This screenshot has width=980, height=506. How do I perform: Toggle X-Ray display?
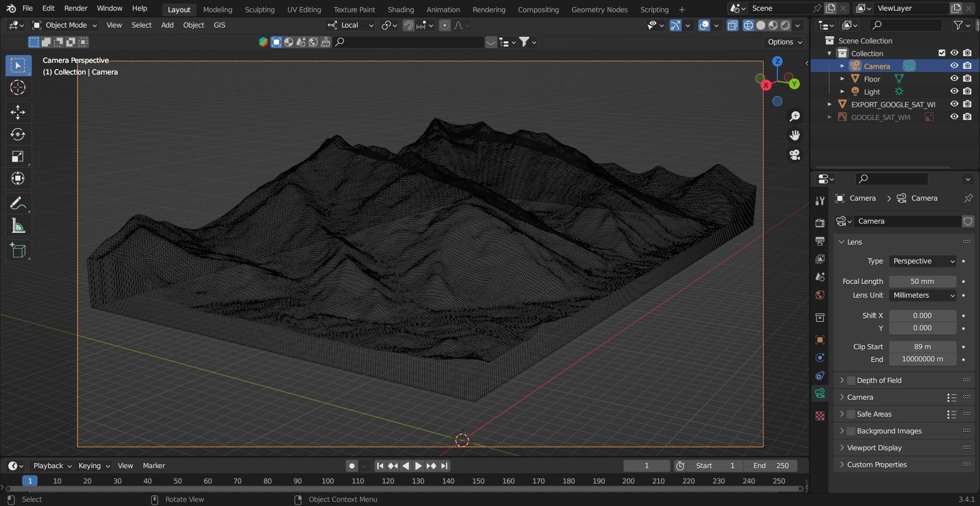coord(732,25)
